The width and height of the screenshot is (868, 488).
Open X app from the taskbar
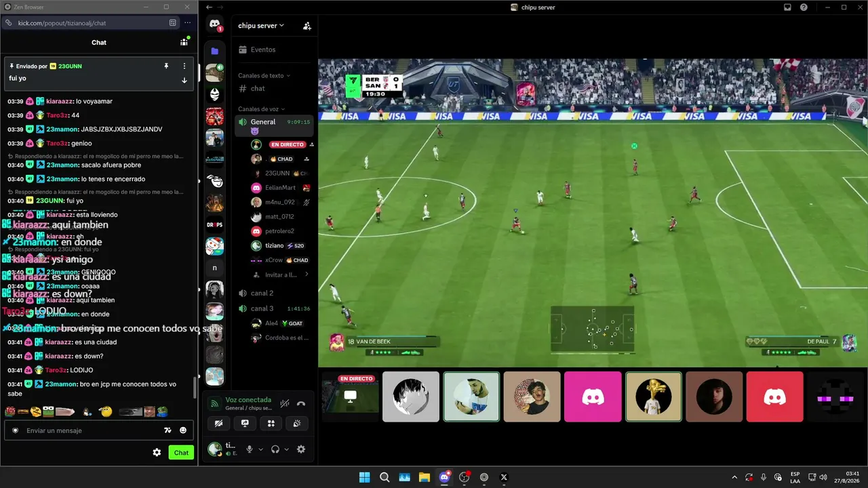point(504,477)
